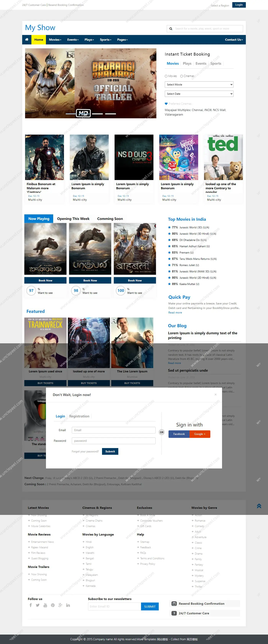Viewport: 268px width, 644px height.
Task: Close the login dialog with X
Action: 215,395
